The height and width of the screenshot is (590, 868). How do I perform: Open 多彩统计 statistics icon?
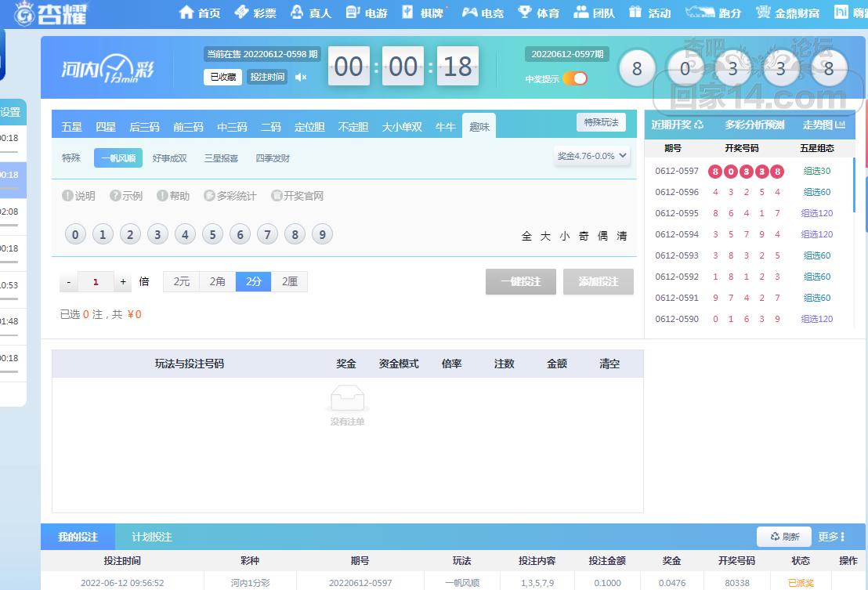[209, 196]
